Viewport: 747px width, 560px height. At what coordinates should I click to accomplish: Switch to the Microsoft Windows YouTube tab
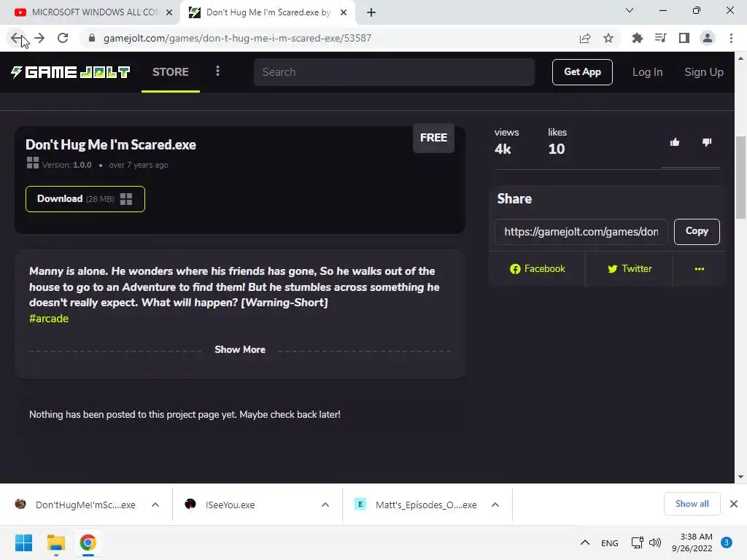coord(90,12)
